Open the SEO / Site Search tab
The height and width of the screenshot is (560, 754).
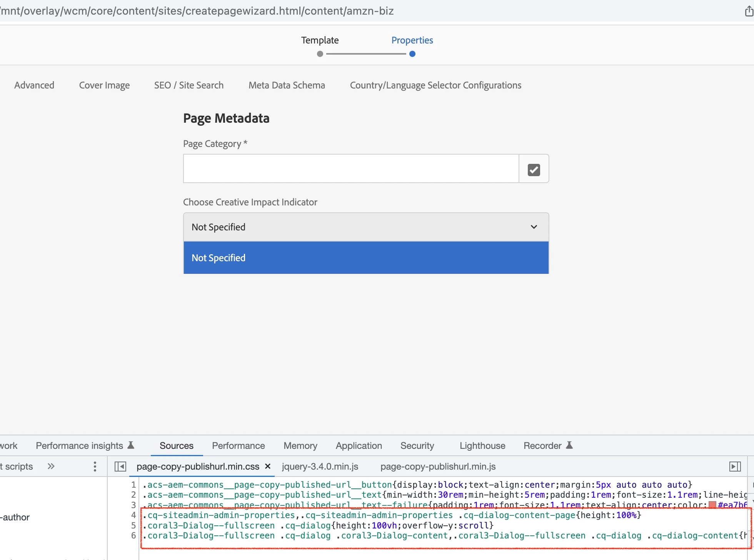click(x=189, y=85)
